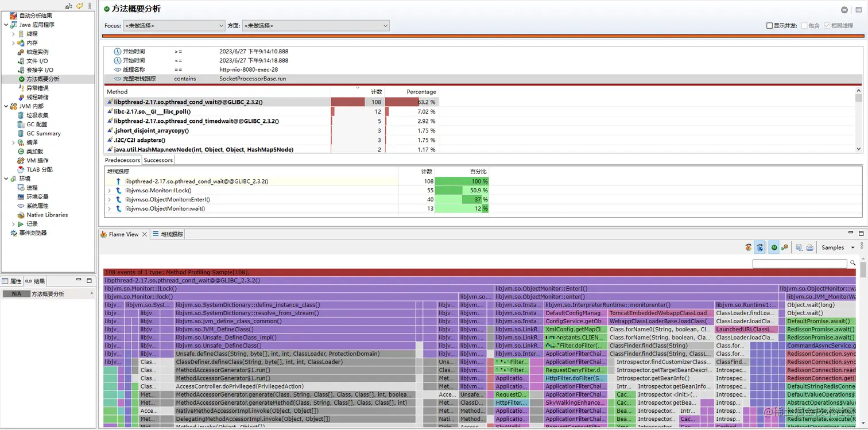868x430 pixels.
Task: Click the method table vertical scrollbar down arrow
Action: click(x=859, y=150)
